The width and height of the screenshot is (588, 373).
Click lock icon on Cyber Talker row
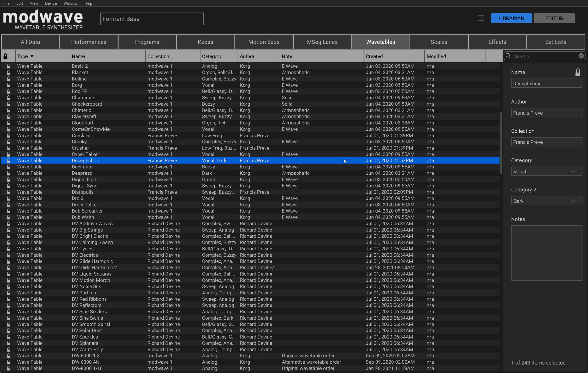coord(8,154)
